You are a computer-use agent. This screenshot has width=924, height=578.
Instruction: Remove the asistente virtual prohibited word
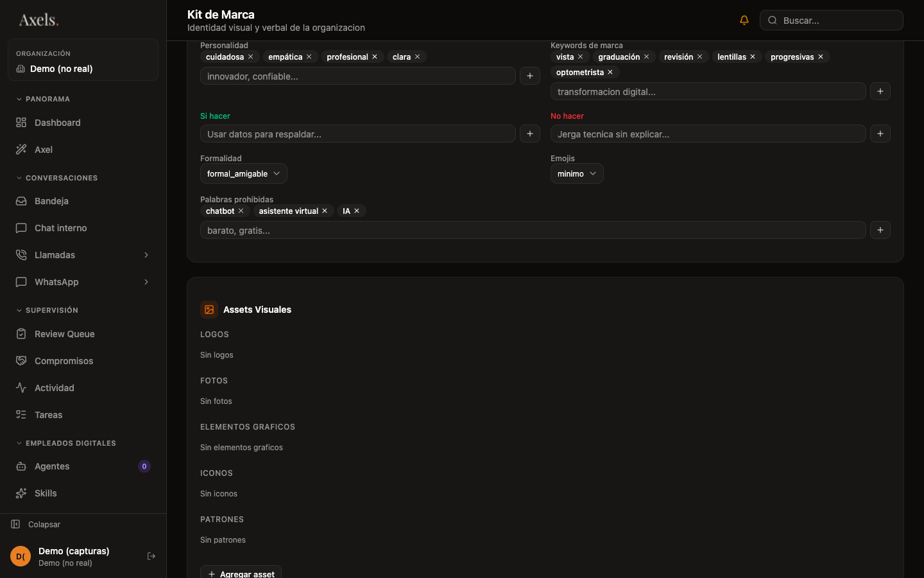pyautogui.click(x=325, y=211)
